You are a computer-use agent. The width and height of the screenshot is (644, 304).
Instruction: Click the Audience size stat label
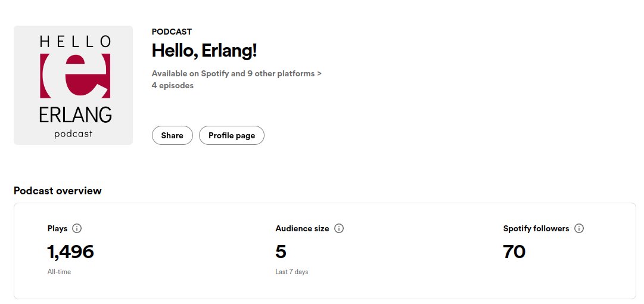click(302, 228)
